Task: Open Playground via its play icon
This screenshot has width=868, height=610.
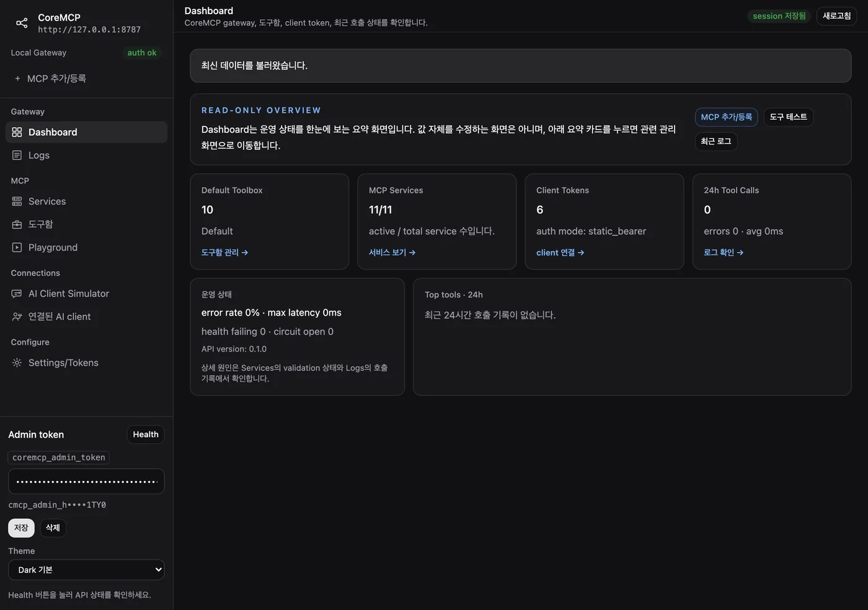Action: [17, 247]
